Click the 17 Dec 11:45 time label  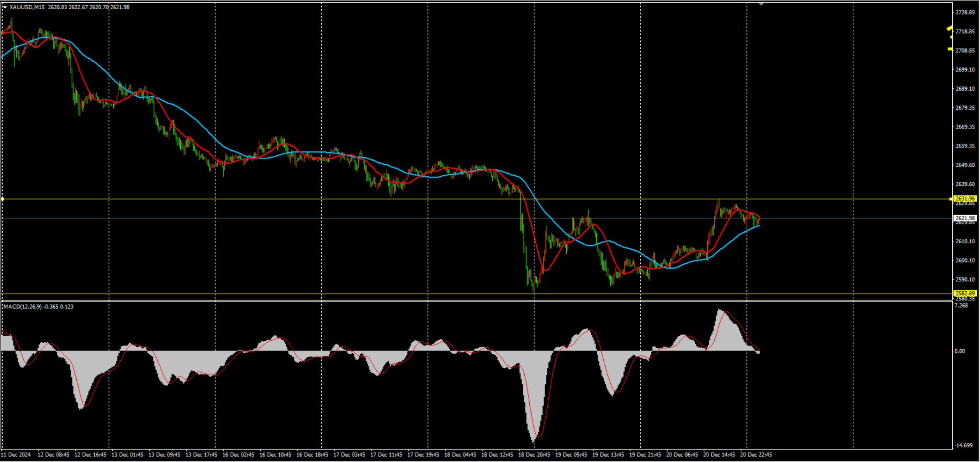point(386,455)
